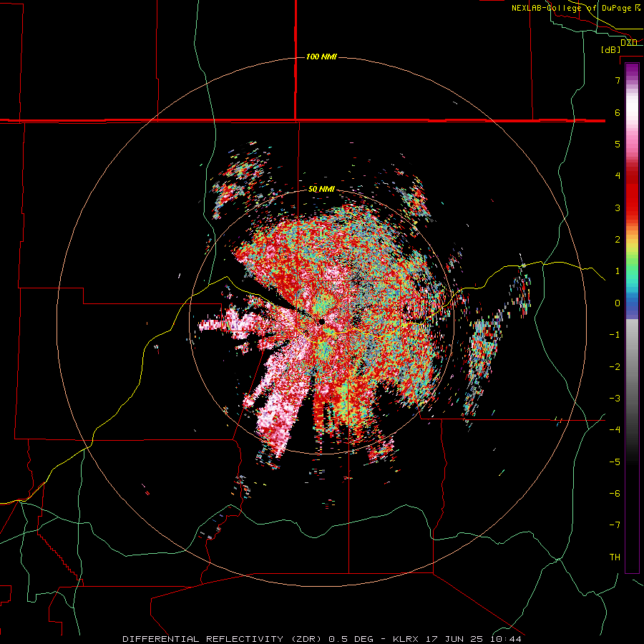Click the -6 value on the dB scale

tap(615, 493)
